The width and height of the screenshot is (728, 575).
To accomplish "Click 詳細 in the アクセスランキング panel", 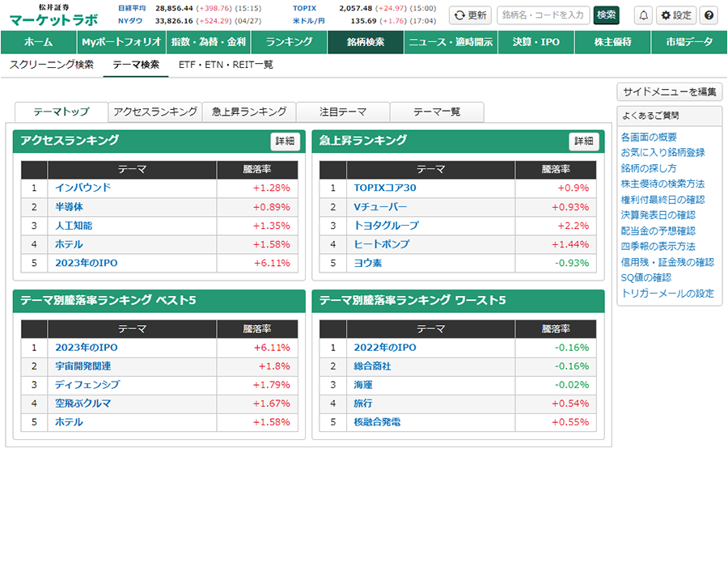I will [285, 141].
